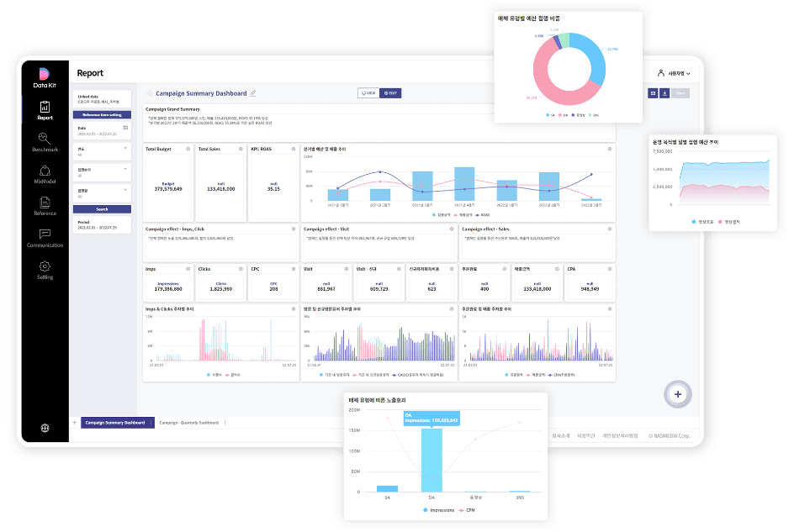
Task: Click the Search button
Action: tap(102, 209)
